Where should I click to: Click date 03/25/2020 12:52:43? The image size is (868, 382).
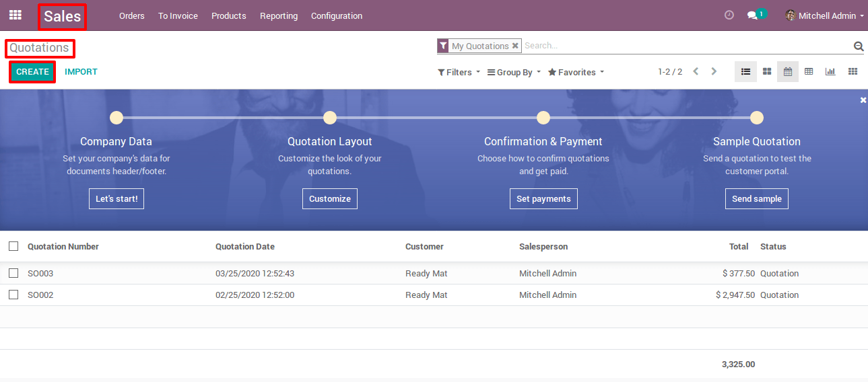click(x=255, y=274)
